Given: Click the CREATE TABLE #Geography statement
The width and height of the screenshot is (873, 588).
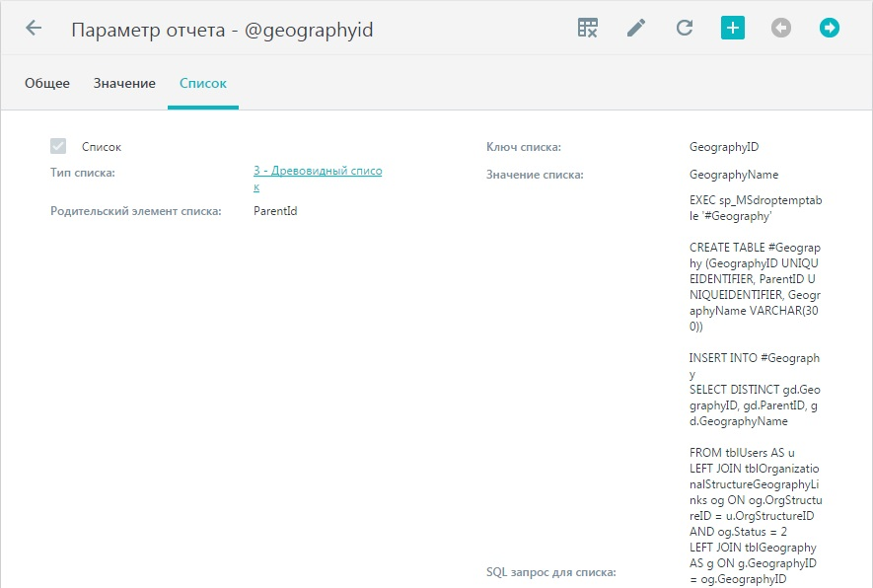Looking at the screenshot, I should [x=755, y=286].
